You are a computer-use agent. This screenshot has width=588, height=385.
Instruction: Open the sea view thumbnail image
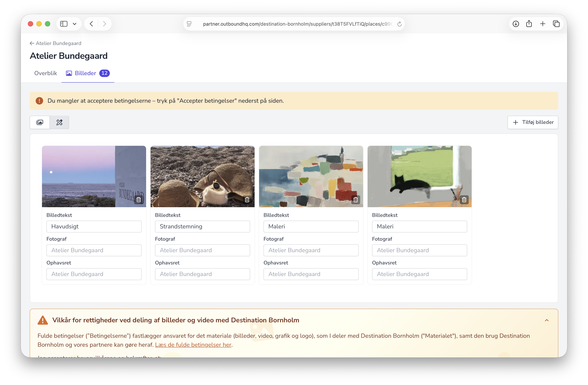click(94, 176)
